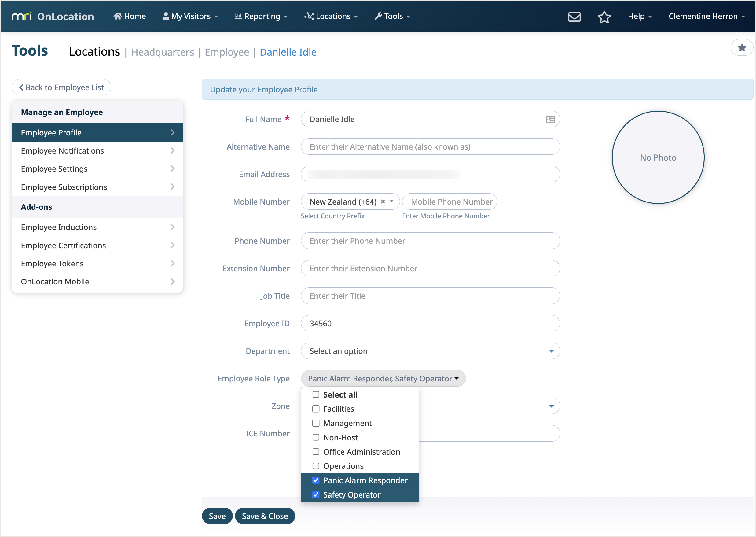This screenshot has width=756, height=537.
Task: Open Reporting via the bar chart icon
Action: pyautogui.click(x=239, y=16)
